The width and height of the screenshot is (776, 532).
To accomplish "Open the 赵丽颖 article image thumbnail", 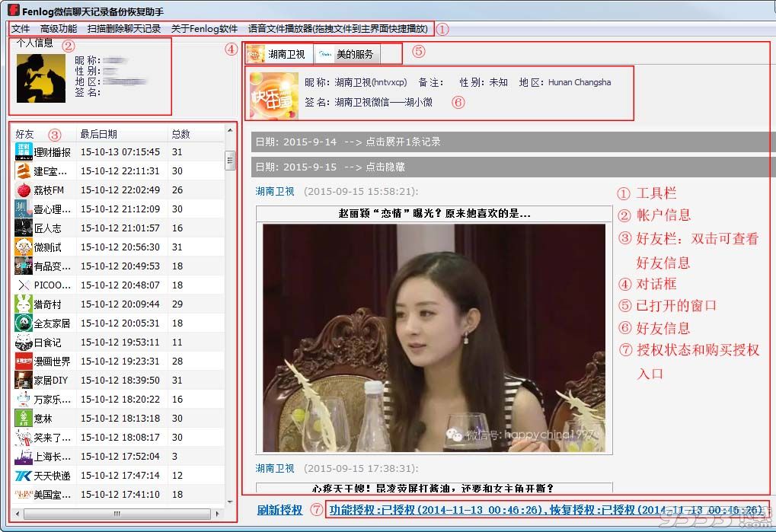I will 434,338.
